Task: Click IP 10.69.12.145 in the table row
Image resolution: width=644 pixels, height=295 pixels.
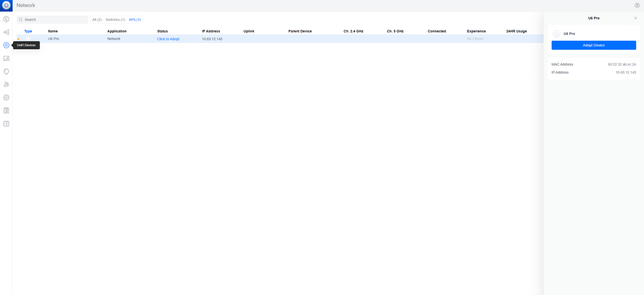Action: (x=212, y=39)
